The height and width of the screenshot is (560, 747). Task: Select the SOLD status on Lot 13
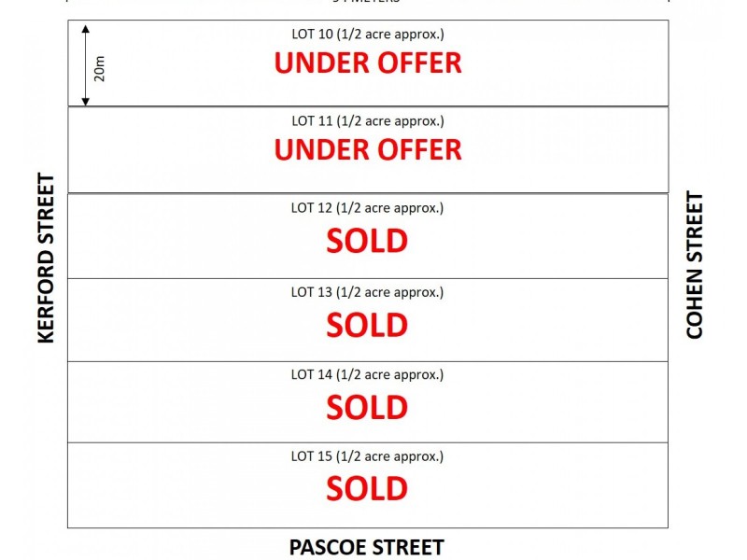click(x=367, y=325)
